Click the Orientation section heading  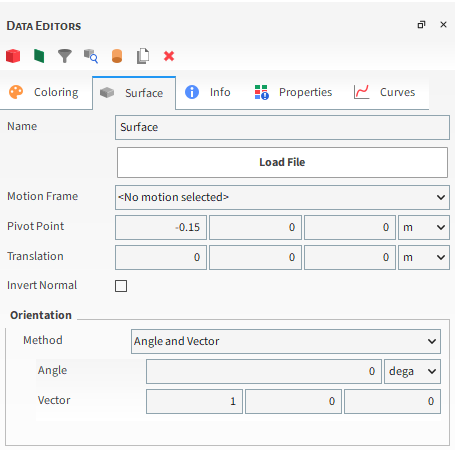pos(41,315)
